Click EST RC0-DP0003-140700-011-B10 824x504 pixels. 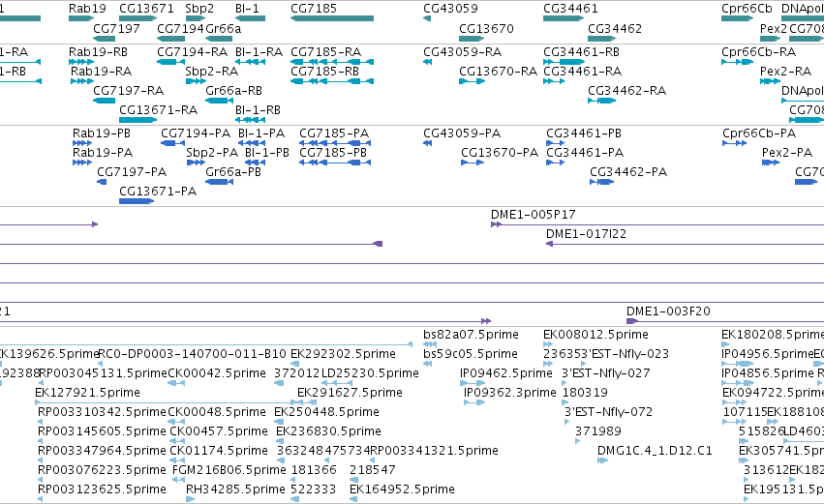(193, 353)
